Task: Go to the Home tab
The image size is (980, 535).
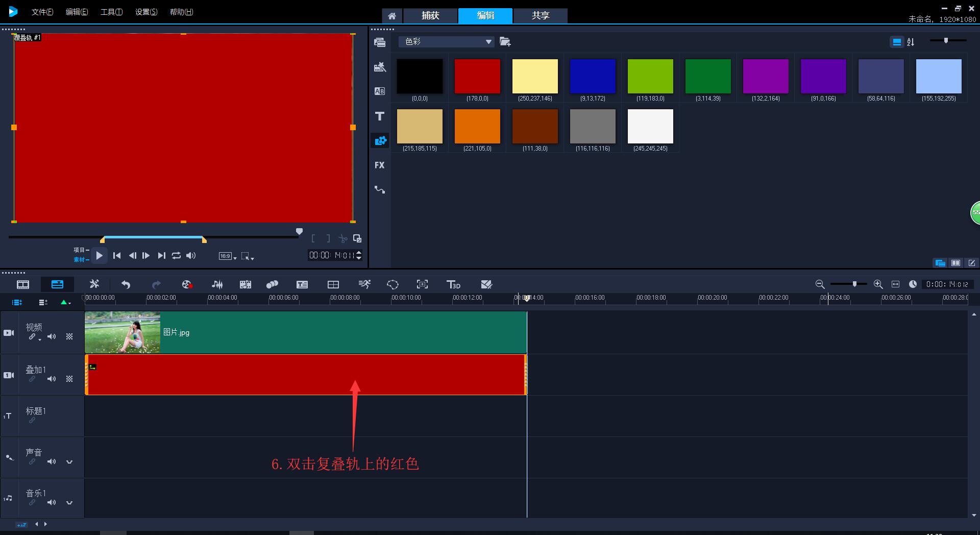Action: coord(391,16)
